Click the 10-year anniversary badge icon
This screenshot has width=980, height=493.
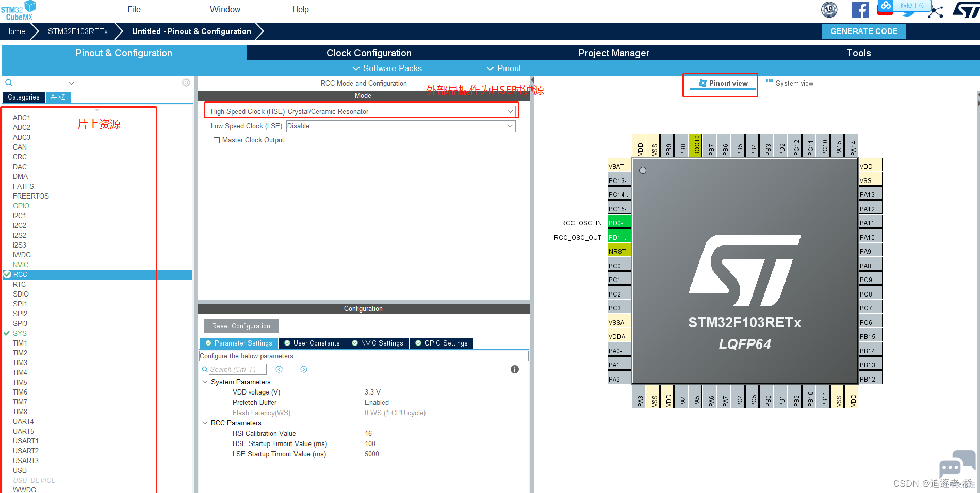829,9
